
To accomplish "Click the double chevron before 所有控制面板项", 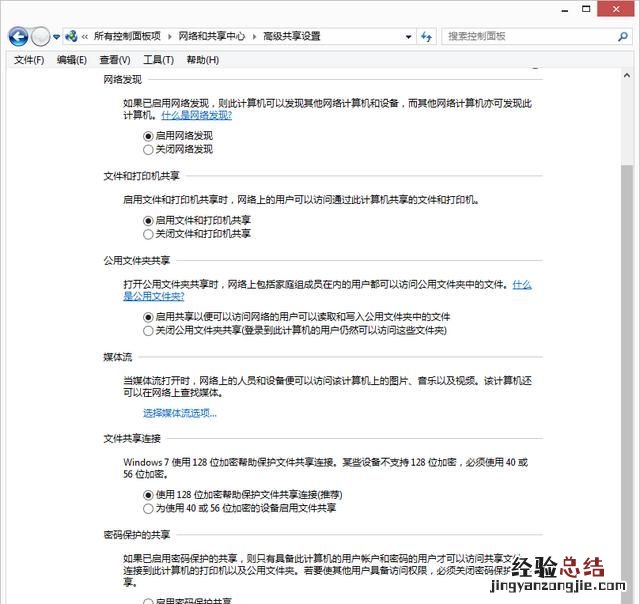I will click(x=84, y=37).
